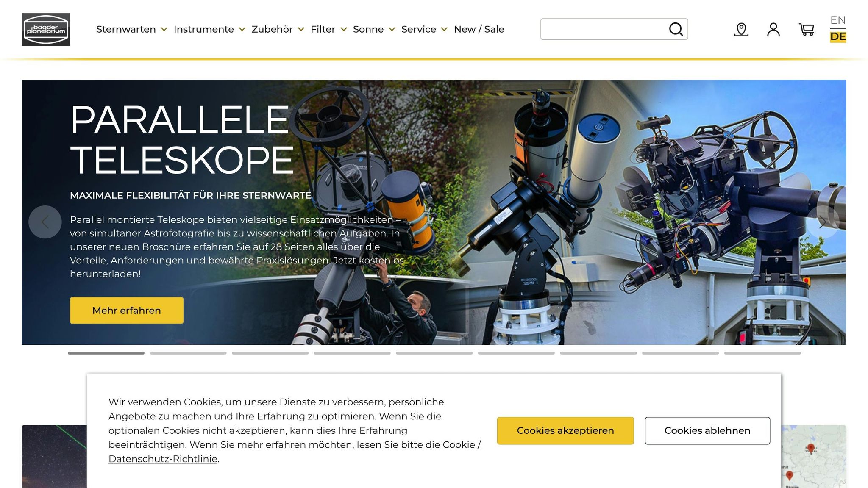Image resolution: width=868 pixels, height=488 pixels.
Task: Accept cookies with Cookies akzeptieren
Action: coord(565,430)
